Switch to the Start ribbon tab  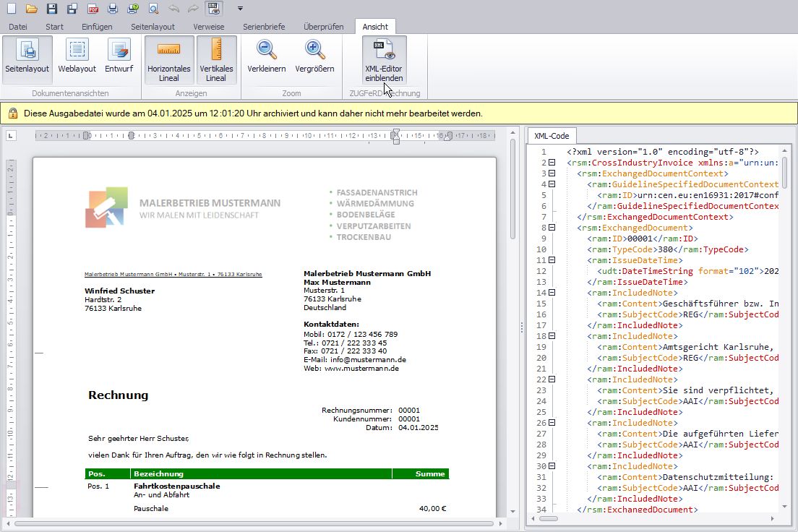tap(54, 27)
